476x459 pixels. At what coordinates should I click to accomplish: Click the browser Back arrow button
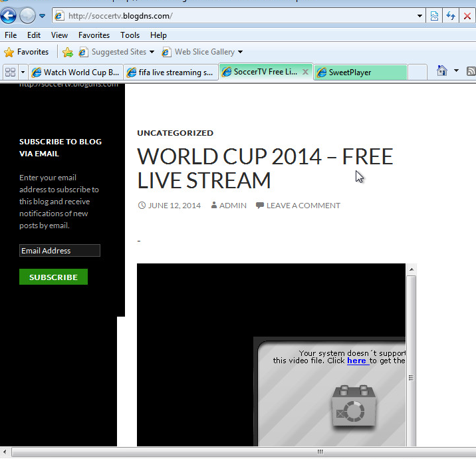[9, 15]
